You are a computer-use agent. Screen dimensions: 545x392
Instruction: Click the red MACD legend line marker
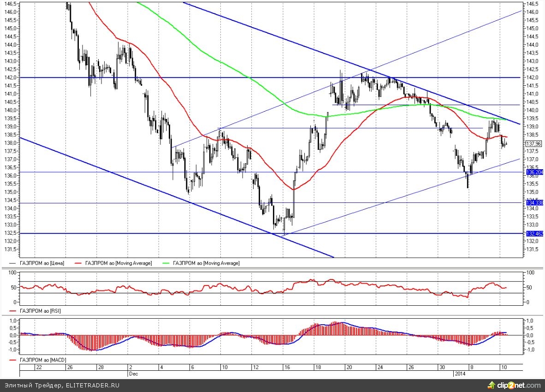[x=14, y=359]
